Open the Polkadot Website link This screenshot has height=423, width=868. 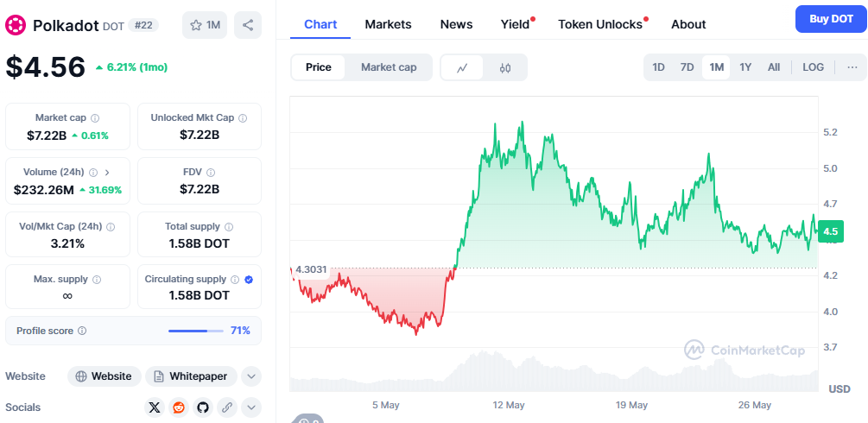pyautogui.click(x=104, y=376)
